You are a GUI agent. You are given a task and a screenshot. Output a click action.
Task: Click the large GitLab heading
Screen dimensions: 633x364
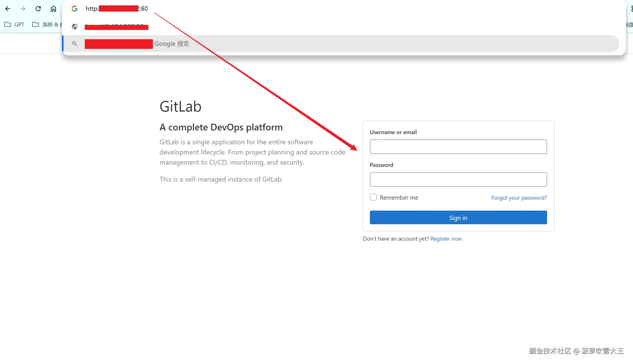point(180,106)
